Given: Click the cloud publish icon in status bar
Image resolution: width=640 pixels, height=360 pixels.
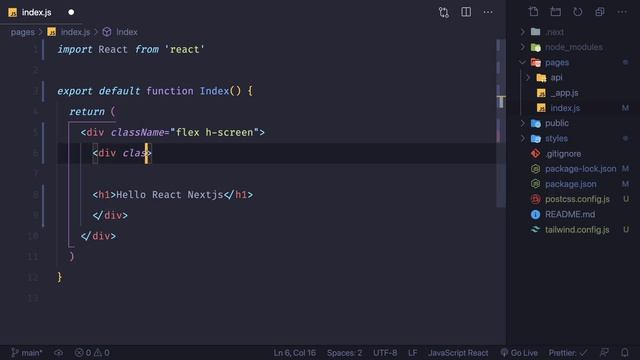Looking at the screenshot, I should 58,353.
